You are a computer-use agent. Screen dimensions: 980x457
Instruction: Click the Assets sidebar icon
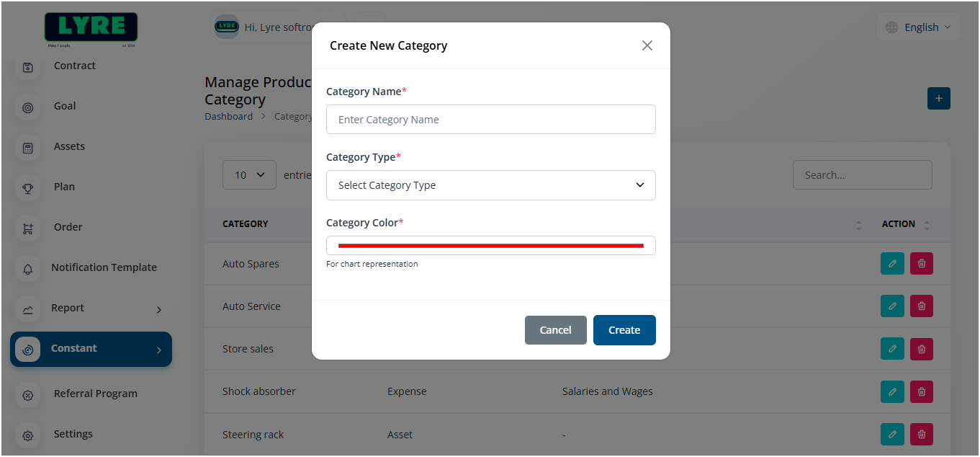(x=28, y=148)
